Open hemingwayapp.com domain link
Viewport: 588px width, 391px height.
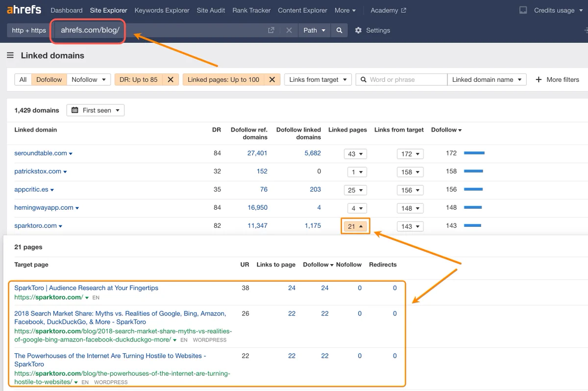coord(44,208)
